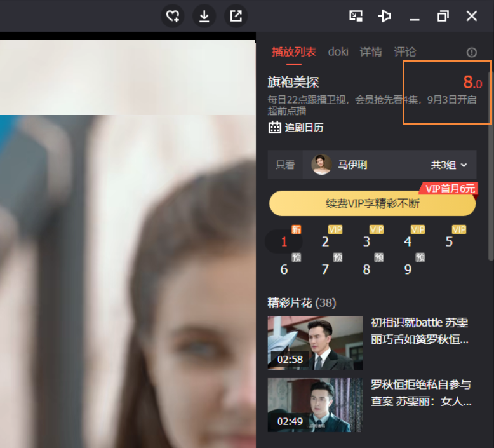Select preview episode 8
Image resolution: width=494 pixels, height=448 pixels.
(x=366, y=269)
